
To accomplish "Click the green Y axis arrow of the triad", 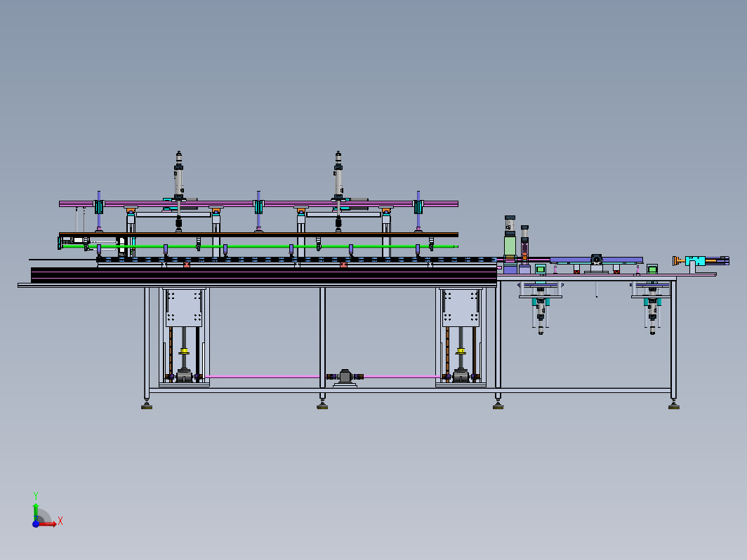I will point(36,512).
